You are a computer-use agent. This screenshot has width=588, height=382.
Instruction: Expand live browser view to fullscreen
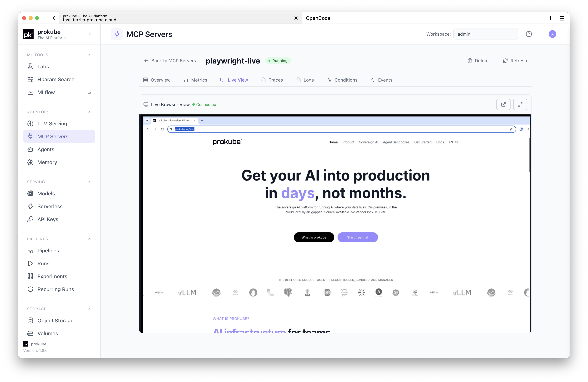[520, 104]
